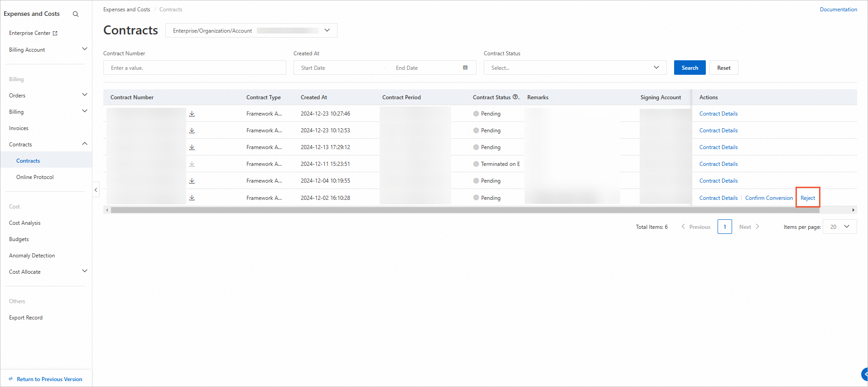
Task: Collapse the Contracts sidebar group
Action: 84,144
